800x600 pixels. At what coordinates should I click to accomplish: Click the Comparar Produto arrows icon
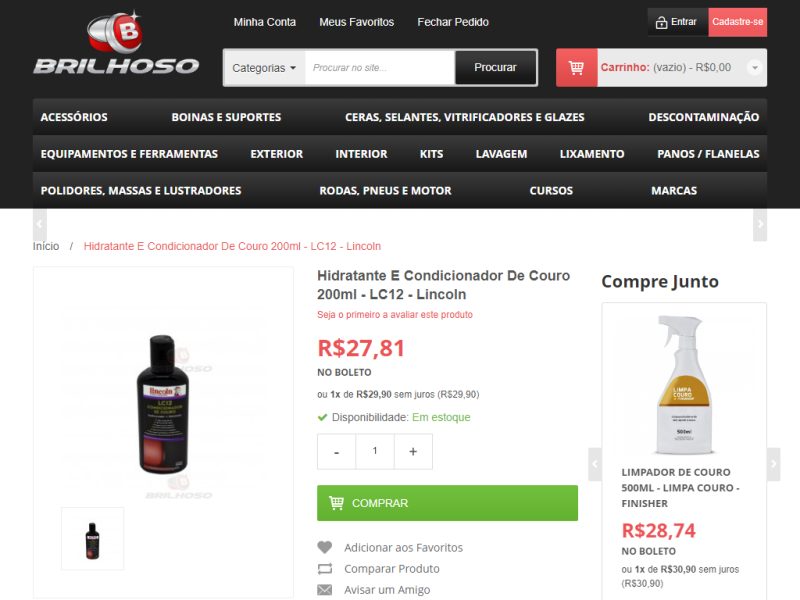[324, 568]
